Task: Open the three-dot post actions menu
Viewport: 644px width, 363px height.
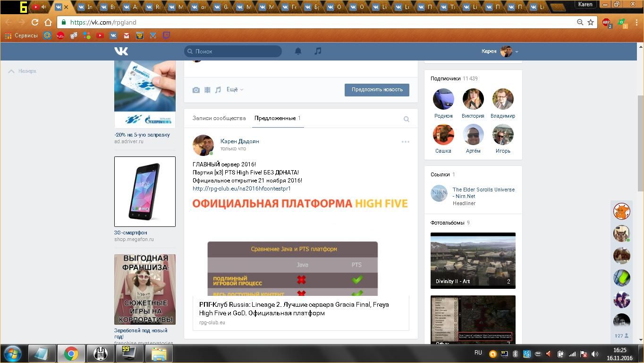Action: (x=405, y=142)
